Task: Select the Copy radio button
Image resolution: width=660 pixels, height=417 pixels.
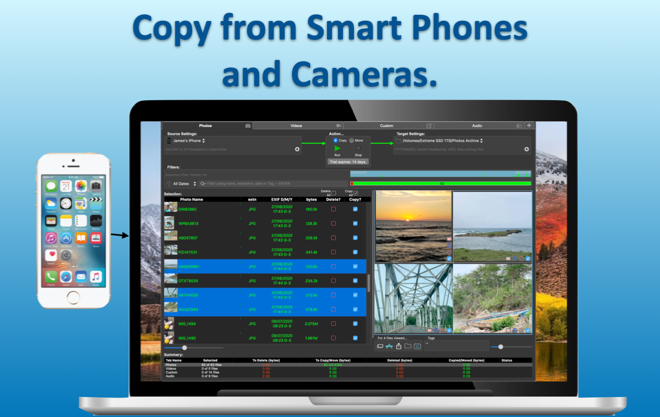Action: pos(336,141)
